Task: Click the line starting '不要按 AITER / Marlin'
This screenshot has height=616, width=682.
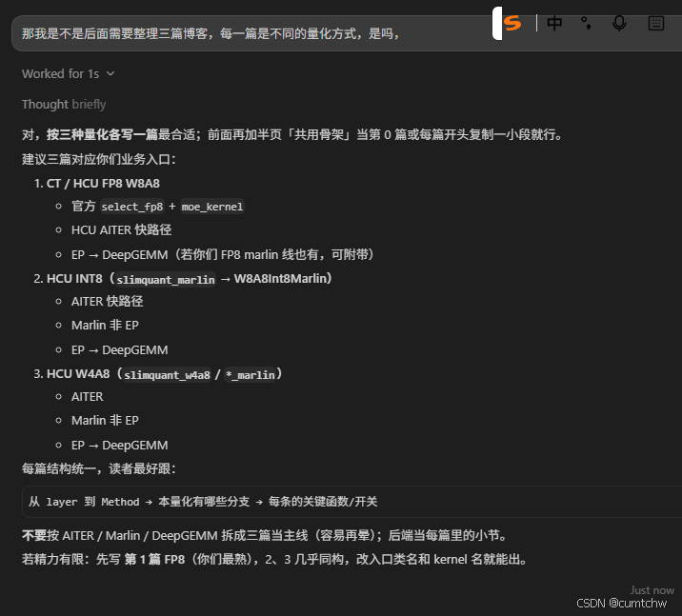Action: click(265, 536)
